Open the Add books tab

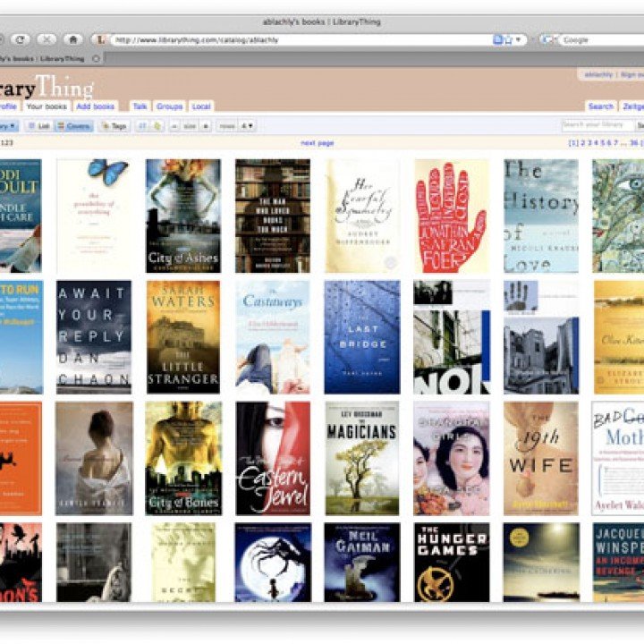click(95, 106)
